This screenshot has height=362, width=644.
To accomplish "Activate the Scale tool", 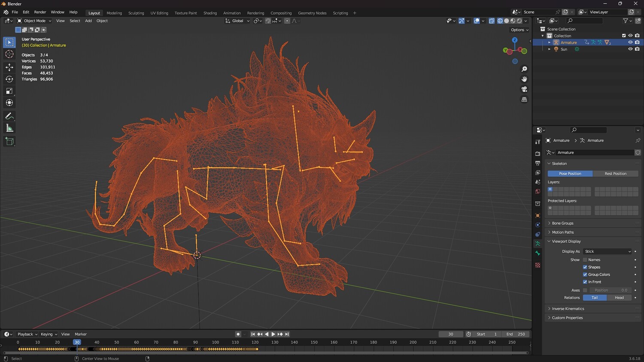I will 9,91.
